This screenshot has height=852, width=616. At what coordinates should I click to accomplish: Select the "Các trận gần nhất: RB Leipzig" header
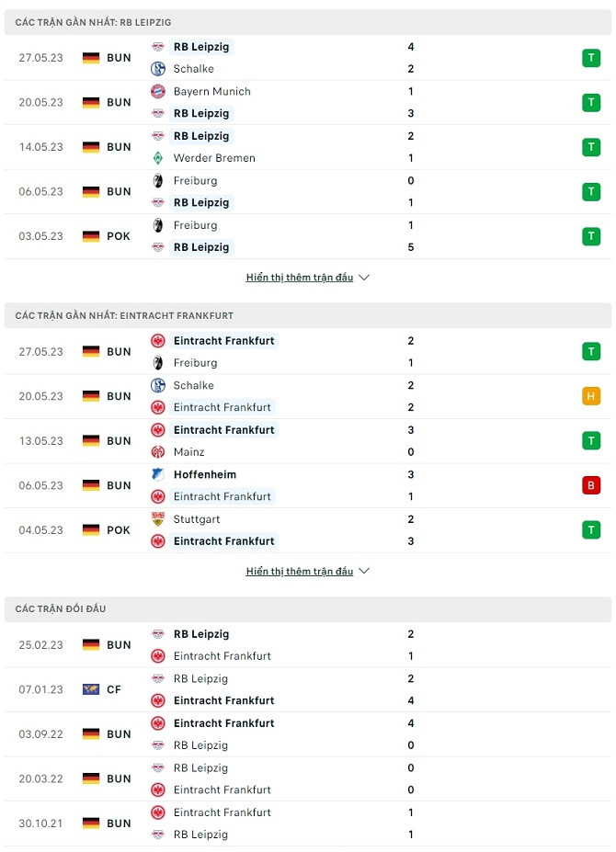[x=93, y=22]
